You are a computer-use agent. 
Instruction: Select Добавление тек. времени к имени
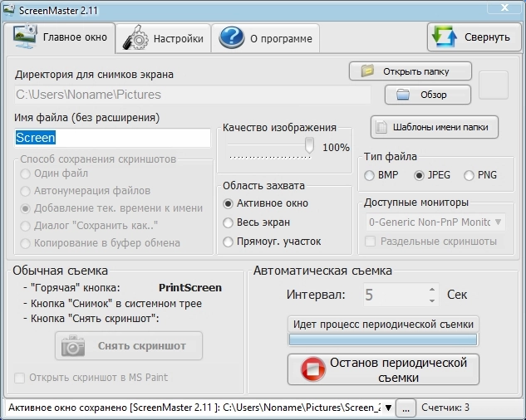[x=111, y=208]
